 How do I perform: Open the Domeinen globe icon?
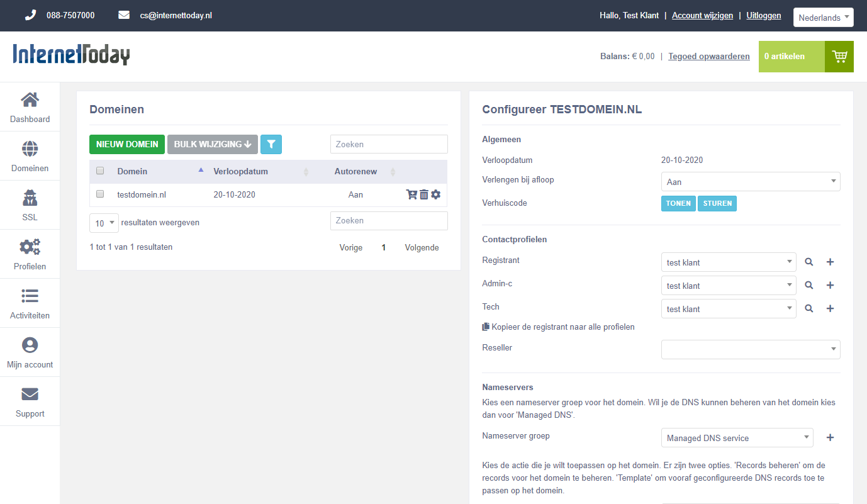(30, 148)
